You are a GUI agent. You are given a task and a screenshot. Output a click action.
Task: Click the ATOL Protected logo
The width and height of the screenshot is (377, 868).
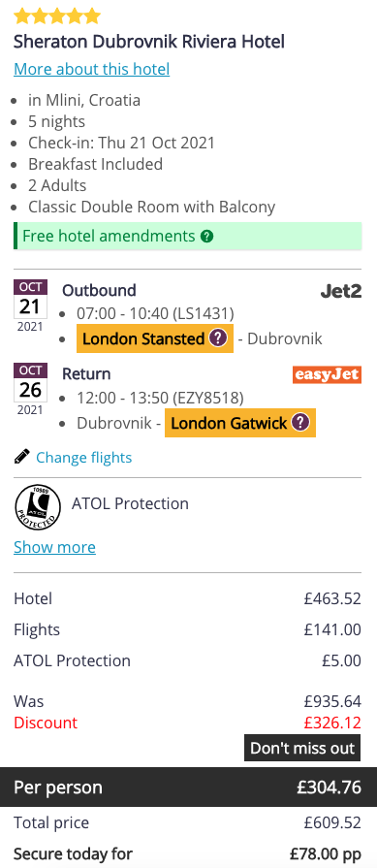pos(38,507)
